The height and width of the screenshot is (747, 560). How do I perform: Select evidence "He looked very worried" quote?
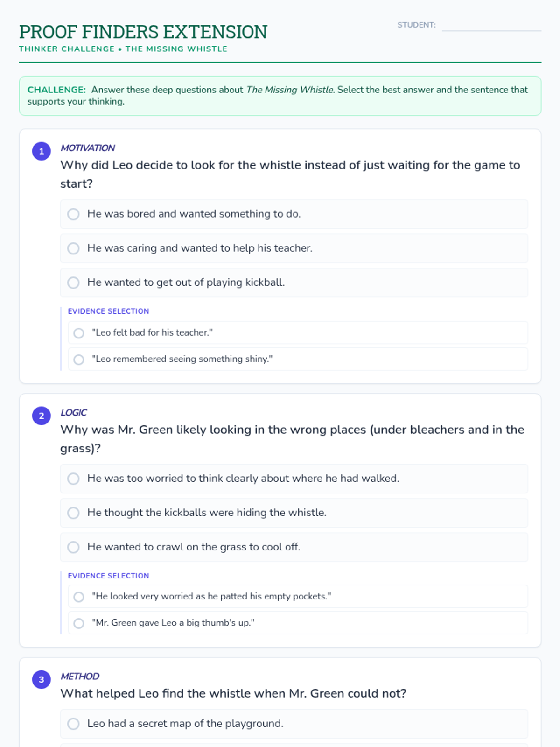tap(79, 597)
